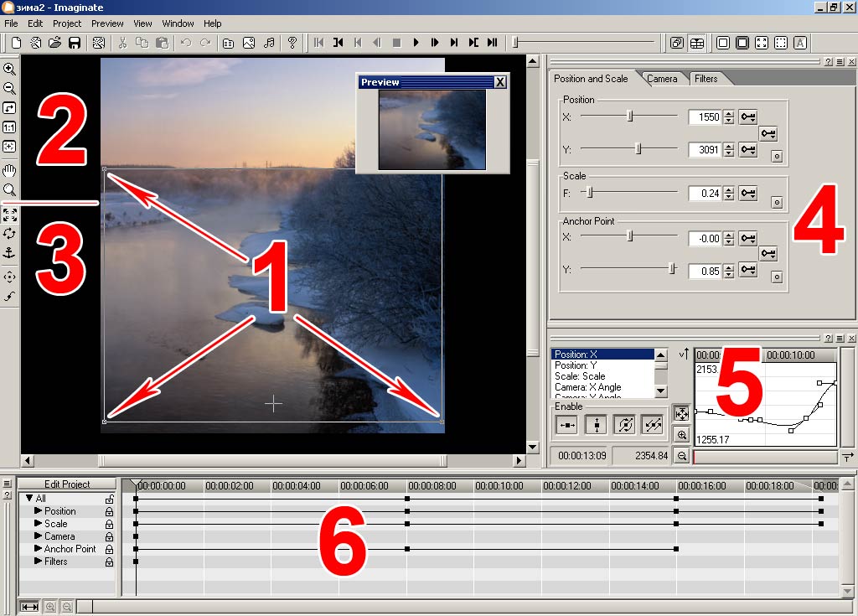Open the Preview menu
The height and width of the screenshot is (616, 858).
tap(106, 23)
